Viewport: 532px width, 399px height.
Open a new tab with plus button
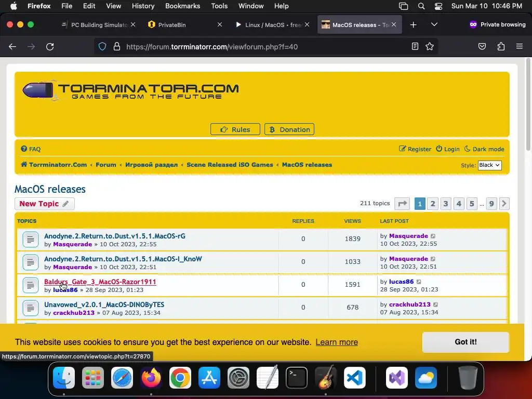(x=413, y=25)
